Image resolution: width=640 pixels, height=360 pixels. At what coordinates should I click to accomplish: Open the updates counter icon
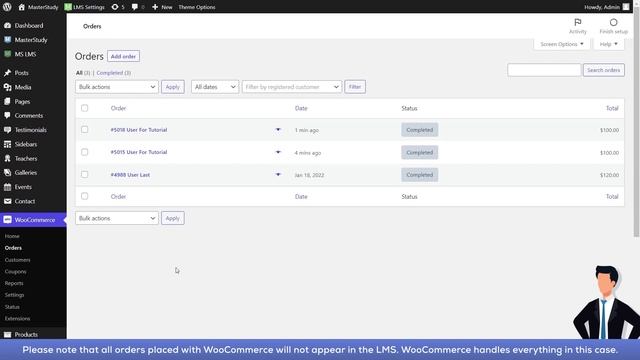point(115,7)
